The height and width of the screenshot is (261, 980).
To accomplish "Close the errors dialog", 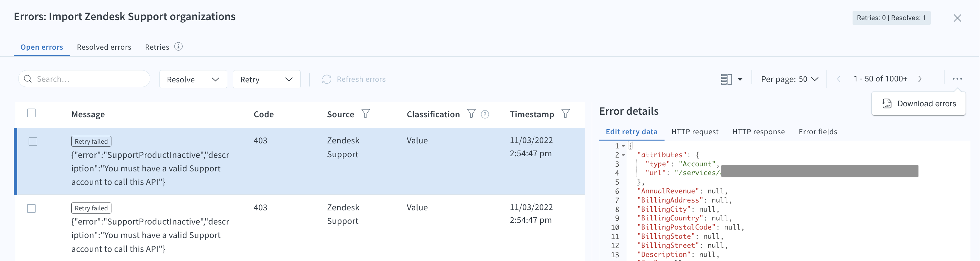I will pos(957,18).
